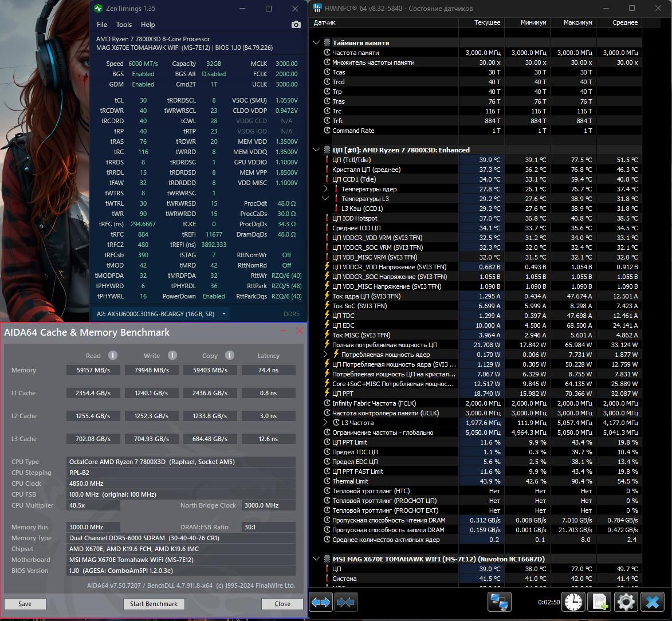Viewport: 672px width, 621px height.
Task: Click the Save button in AIDA64
Action: pos(25,604)
